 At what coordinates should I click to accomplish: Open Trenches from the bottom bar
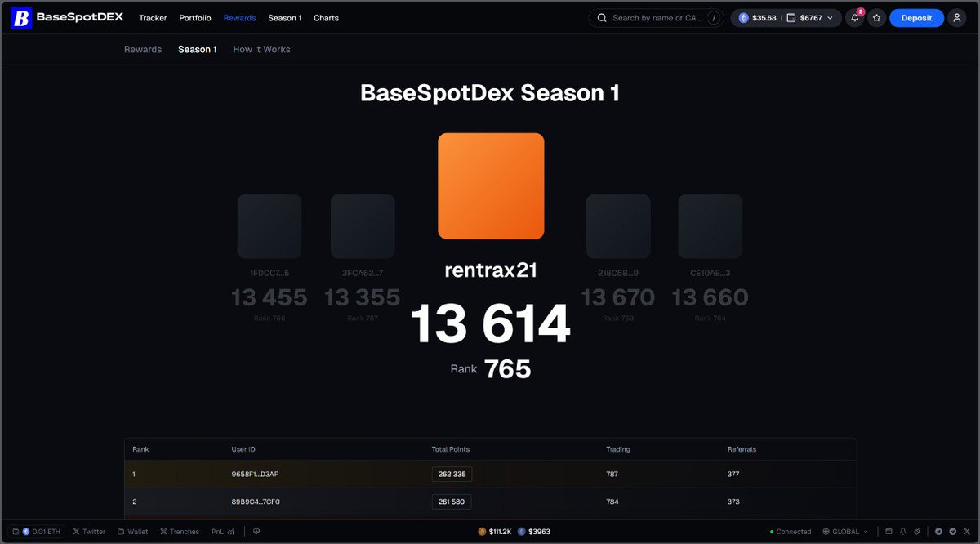(x=180, y=532)
